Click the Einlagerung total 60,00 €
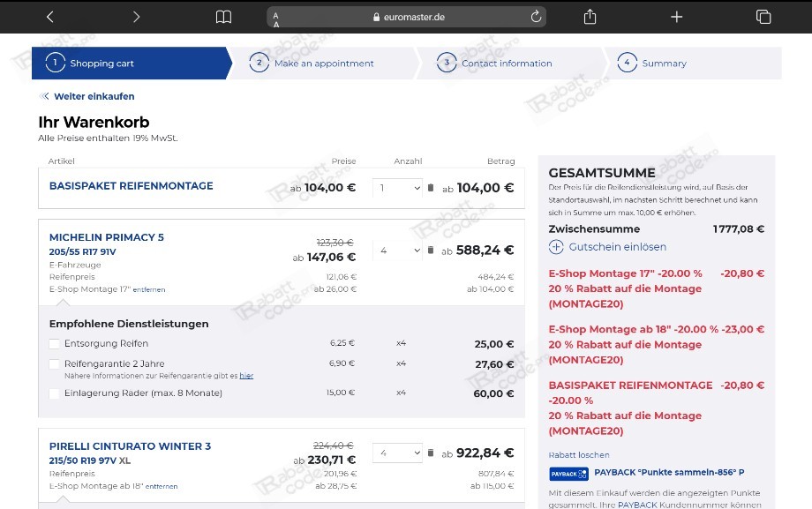 [494, 393]
